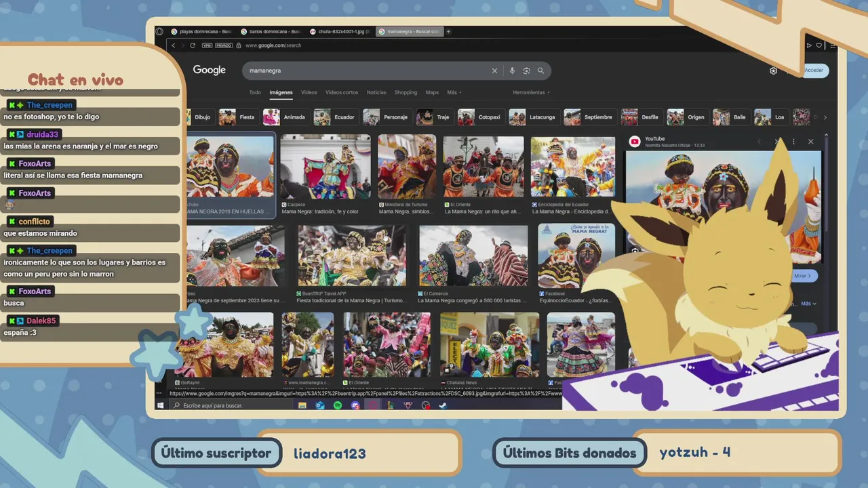Open File Explorer from the taskbar
The width and height of the screenshot is (868, 488).
pos(302,405)
